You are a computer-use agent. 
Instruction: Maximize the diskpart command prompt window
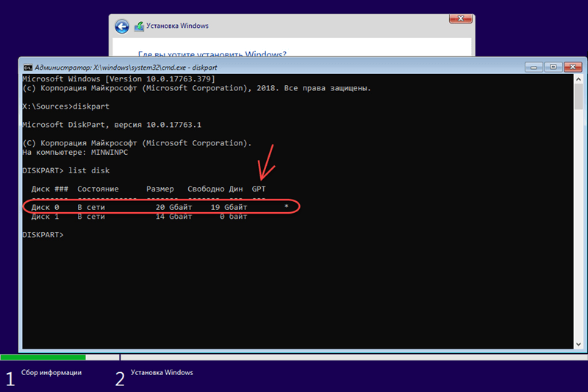click(553, 67)
